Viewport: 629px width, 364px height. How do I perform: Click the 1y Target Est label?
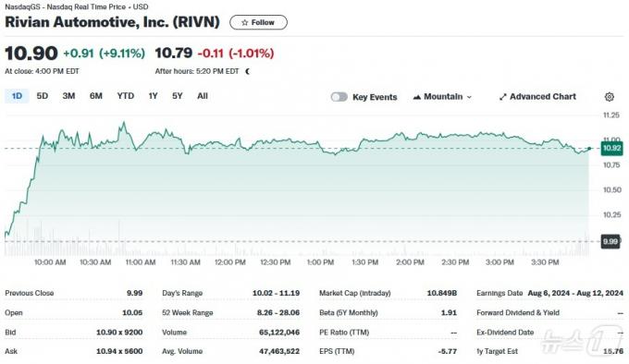[x=497, y=351]
